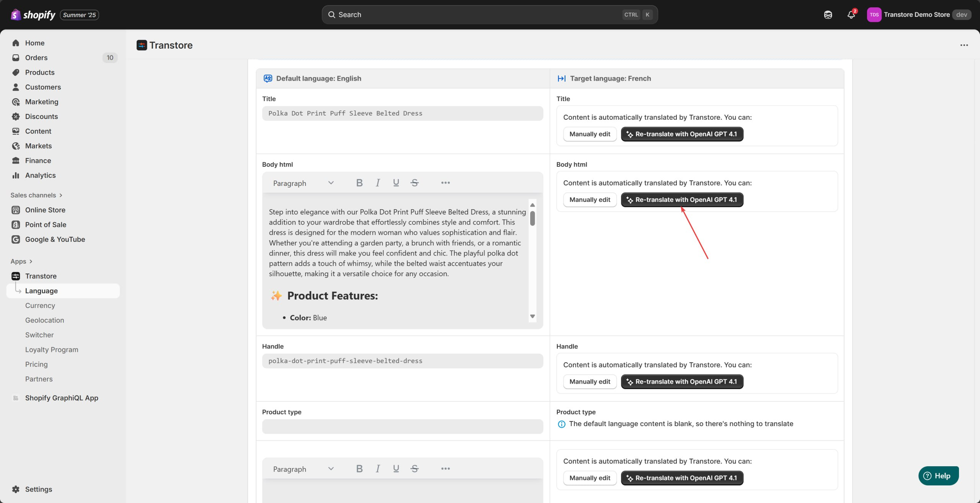Open the three-dot menu beside Transtore header
980x503 pixels.
(x=964, y=45)
